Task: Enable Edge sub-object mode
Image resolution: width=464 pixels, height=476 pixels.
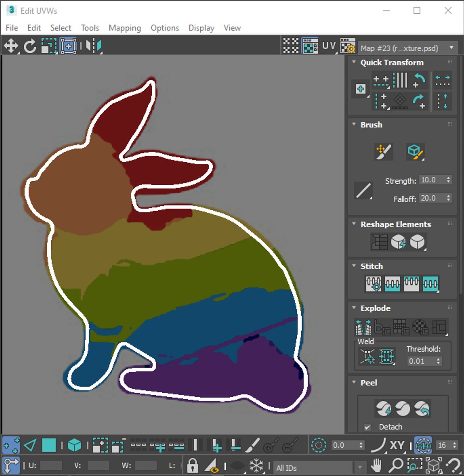Action: tap(30, 445)
